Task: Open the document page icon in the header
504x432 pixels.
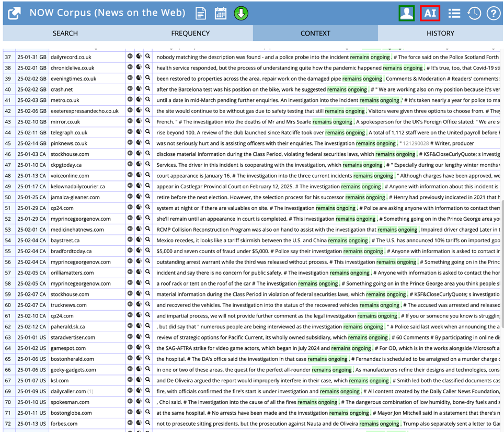Action: 201,14
